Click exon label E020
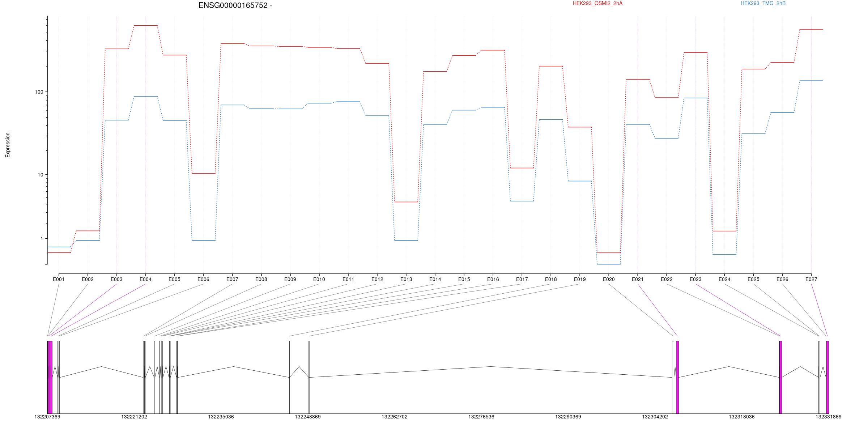The width and height of the screenshot is (868, 434). 609,279
